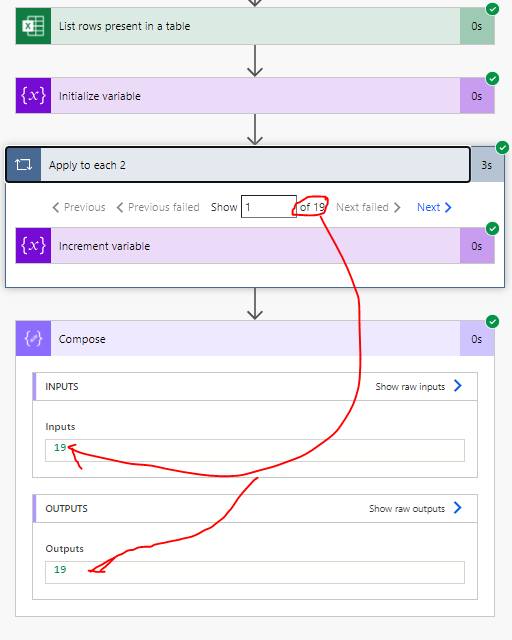Click the Show iteration number field

click(x=269, y=207)
